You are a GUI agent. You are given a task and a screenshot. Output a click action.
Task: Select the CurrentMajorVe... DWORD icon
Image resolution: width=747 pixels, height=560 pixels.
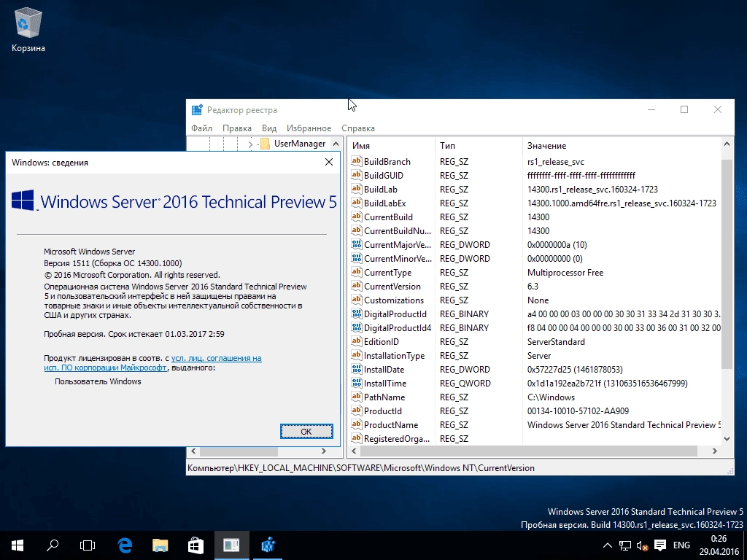[x=356, y=244]
